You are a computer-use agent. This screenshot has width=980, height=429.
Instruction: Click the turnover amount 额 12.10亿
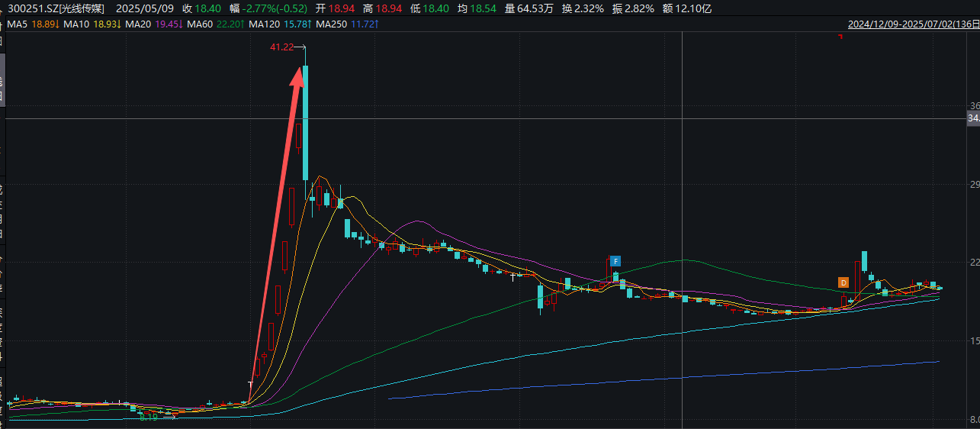tap(687, 8)
